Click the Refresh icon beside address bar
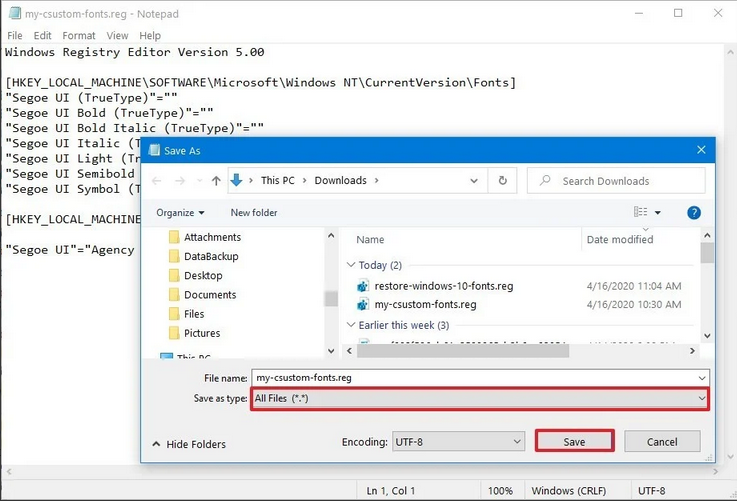Screen dimensions: 737x501 [x=503, y=181]
